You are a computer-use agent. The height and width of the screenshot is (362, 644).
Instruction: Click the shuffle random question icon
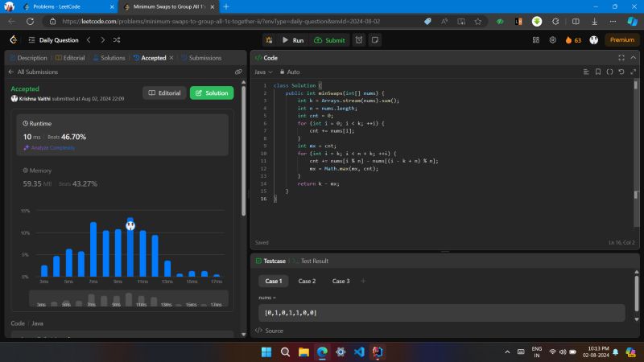(118, 39)
